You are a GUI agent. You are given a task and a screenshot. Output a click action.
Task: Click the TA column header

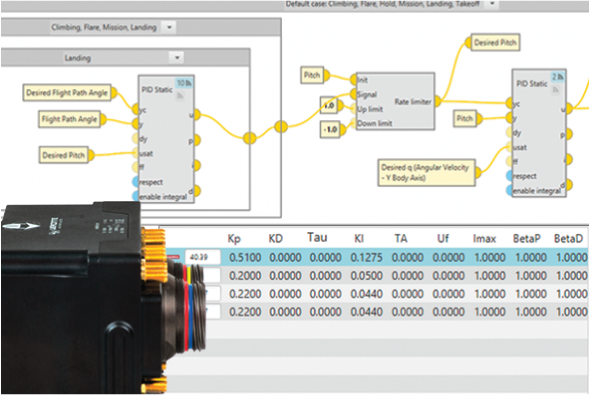(x=401, y=239)
